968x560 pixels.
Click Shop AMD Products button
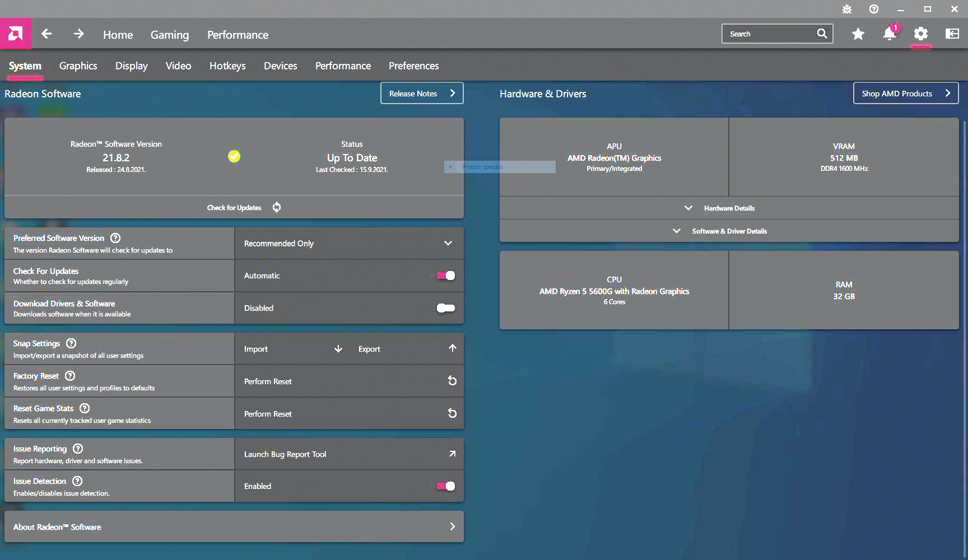click(906, 94)
